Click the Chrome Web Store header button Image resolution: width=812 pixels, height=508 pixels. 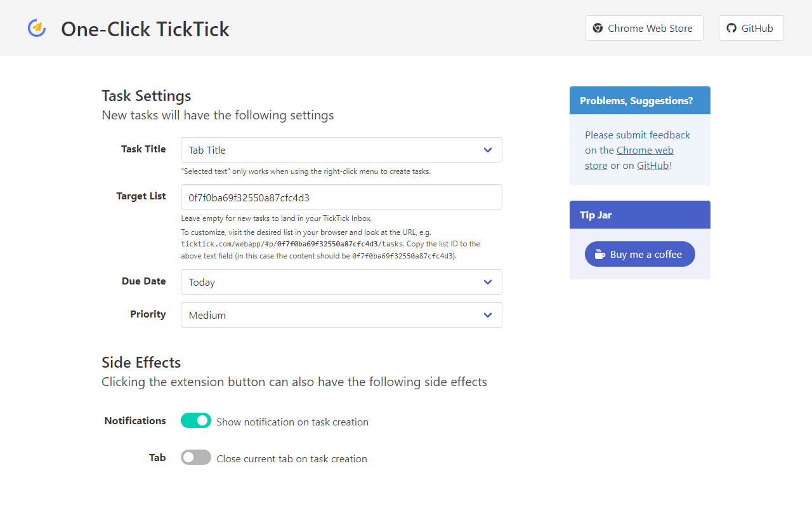pos(643,28)
